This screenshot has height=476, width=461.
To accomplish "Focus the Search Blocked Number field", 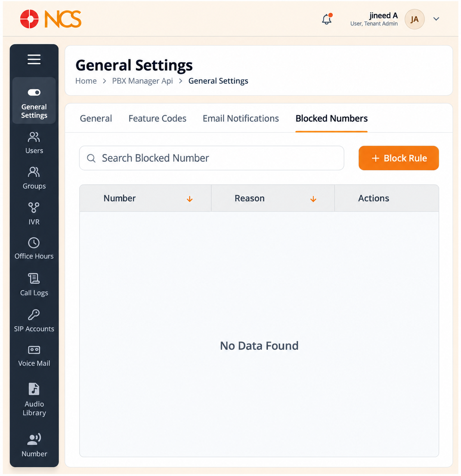I will tap(211, 158).
